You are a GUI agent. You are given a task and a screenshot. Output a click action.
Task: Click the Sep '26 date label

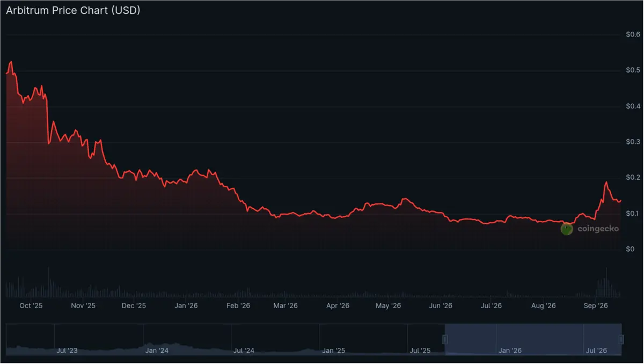coord(595,305)
